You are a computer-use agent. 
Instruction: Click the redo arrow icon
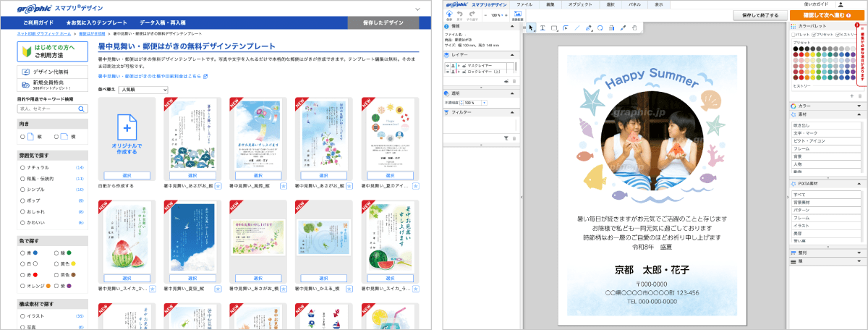pyautogui.click(x=472, y=14)
